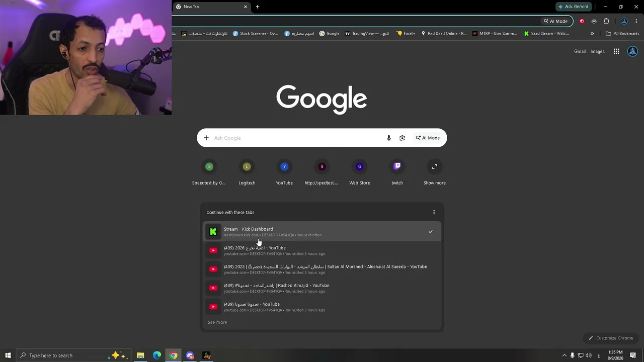Click the taskbar clock showing 1:35 PM
644x362 pixels.
point(615,355)
